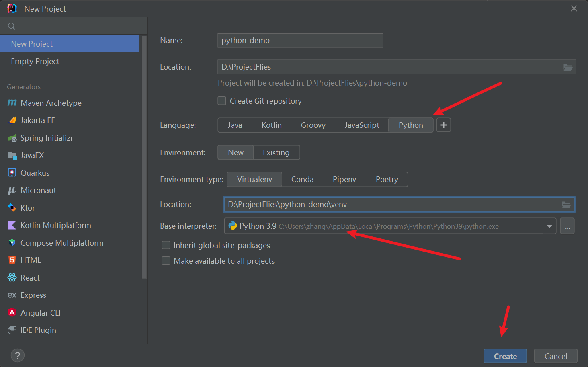Click the IntelliJ IDEA logo in title bar
The image size is (588, 367).
click(12, 8)
